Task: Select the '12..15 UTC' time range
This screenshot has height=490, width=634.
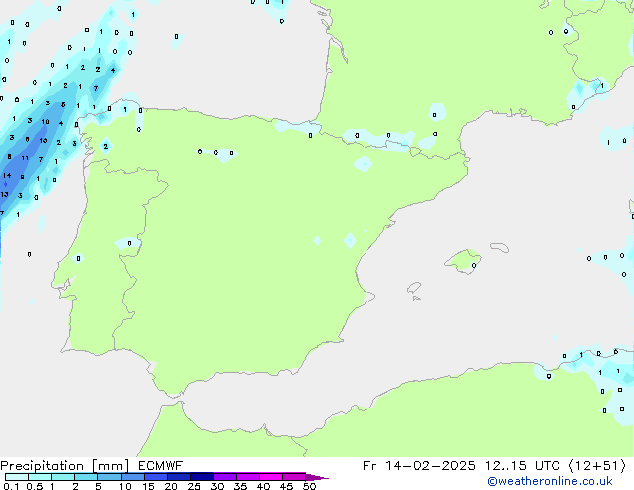Action: coord(523,466)
